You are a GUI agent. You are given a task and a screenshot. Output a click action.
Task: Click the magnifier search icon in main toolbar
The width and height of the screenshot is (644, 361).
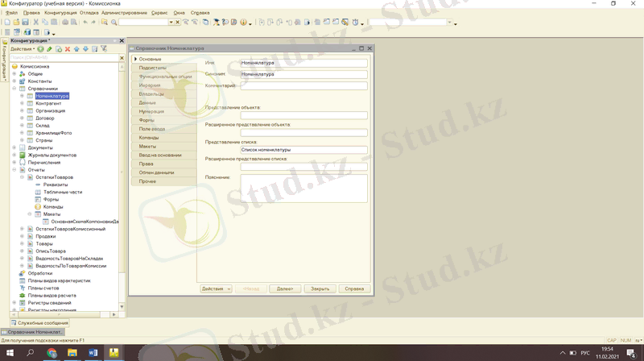(x=114, y=23)
